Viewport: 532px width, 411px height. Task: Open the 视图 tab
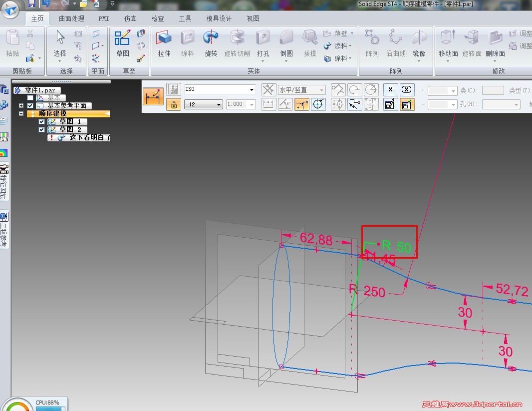point(253,18)
